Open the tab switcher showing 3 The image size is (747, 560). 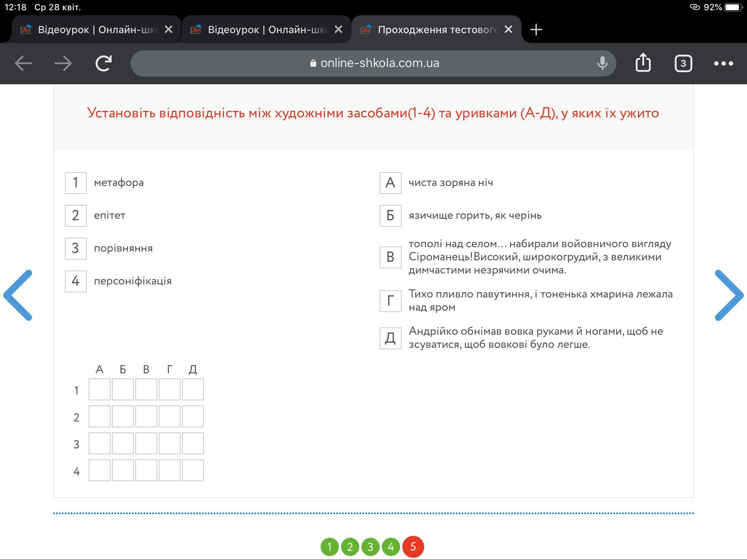(x=683, y=63)
